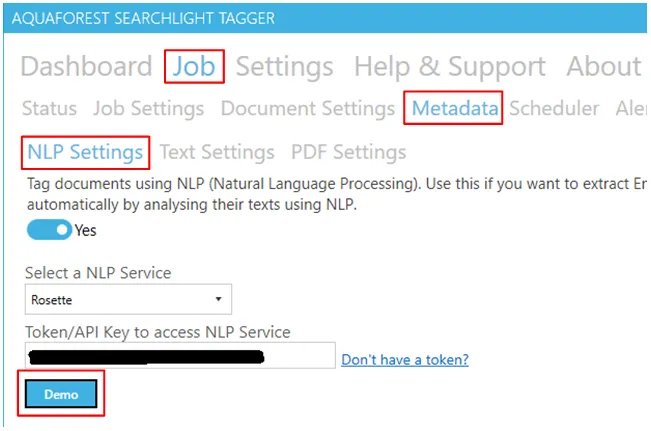Open the Dashboard tab
The height and width of the screenshot is (431, 651).
[x=86, y=66]
